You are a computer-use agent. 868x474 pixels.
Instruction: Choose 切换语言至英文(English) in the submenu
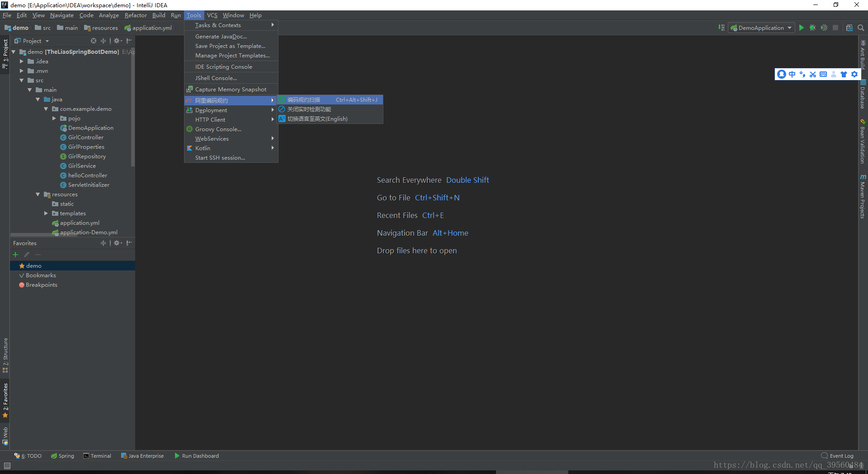pos(330,119)
